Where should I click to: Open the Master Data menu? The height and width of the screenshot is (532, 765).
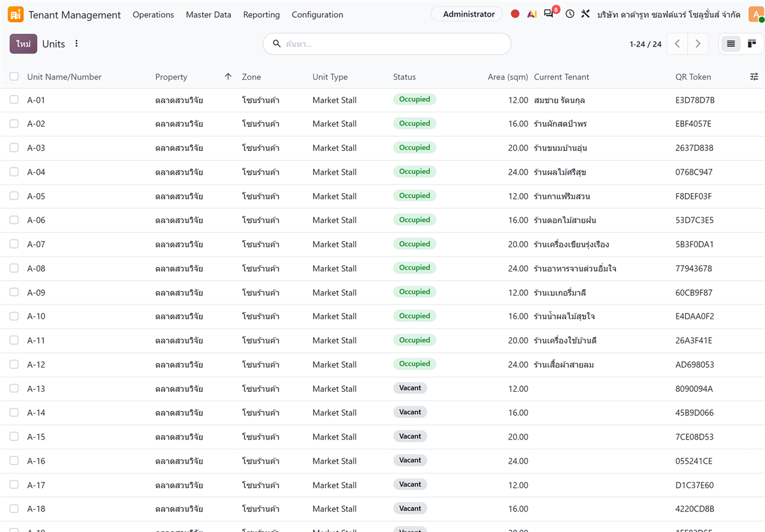(x=208, y=15)
